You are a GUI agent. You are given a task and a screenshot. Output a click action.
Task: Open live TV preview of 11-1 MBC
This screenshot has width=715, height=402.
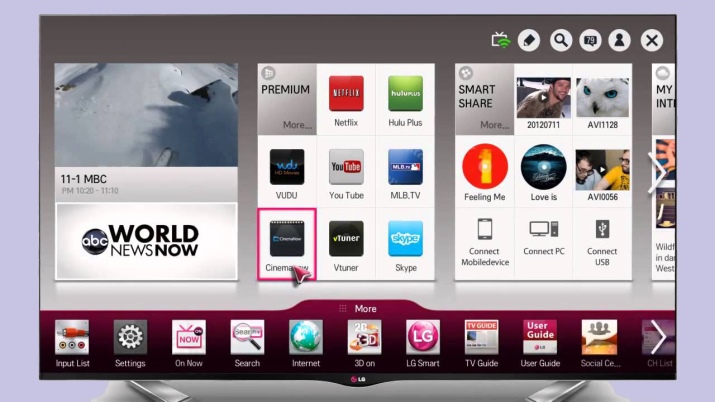pyautogui.click(x=146, y=115)
